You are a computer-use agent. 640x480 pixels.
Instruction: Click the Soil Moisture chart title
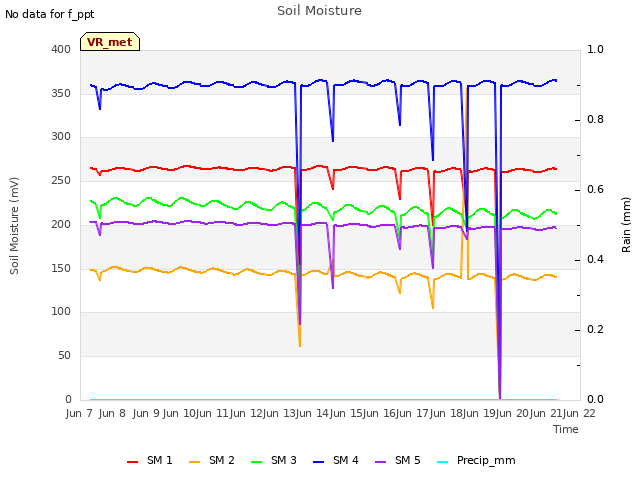coord(320,11)
